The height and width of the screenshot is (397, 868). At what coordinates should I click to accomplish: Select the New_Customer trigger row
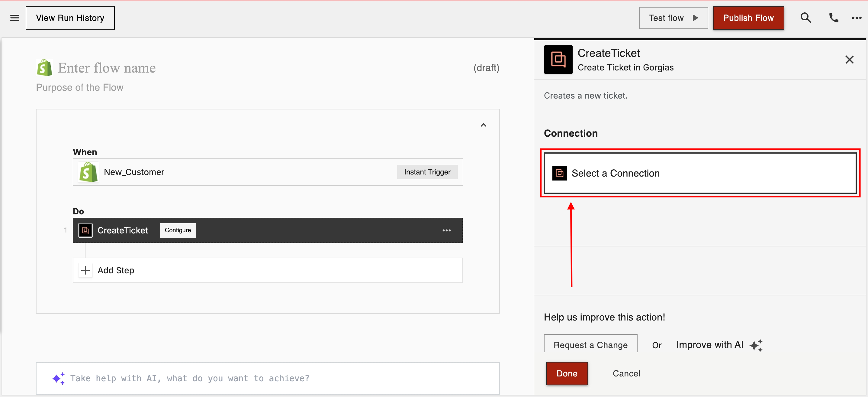point(268,172)
